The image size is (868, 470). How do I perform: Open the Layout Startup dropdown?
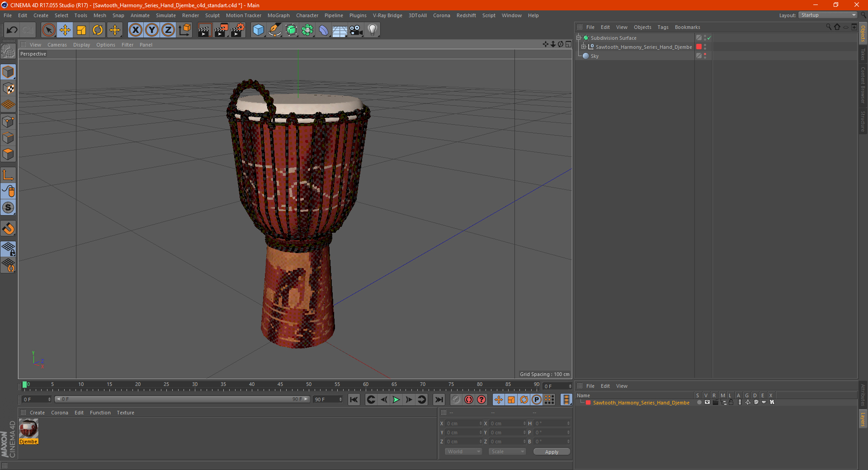pyautogui.click(x=828, y=15)
